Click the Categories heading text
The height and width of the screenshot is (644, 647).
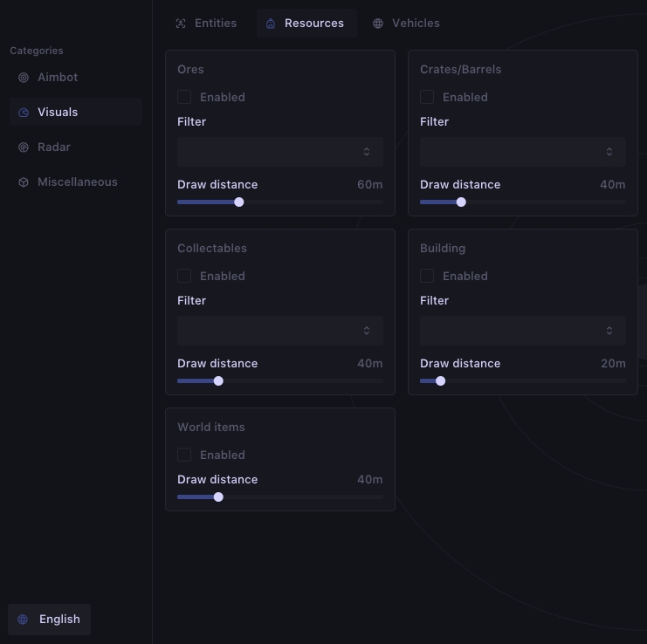(x=37, y=51)
